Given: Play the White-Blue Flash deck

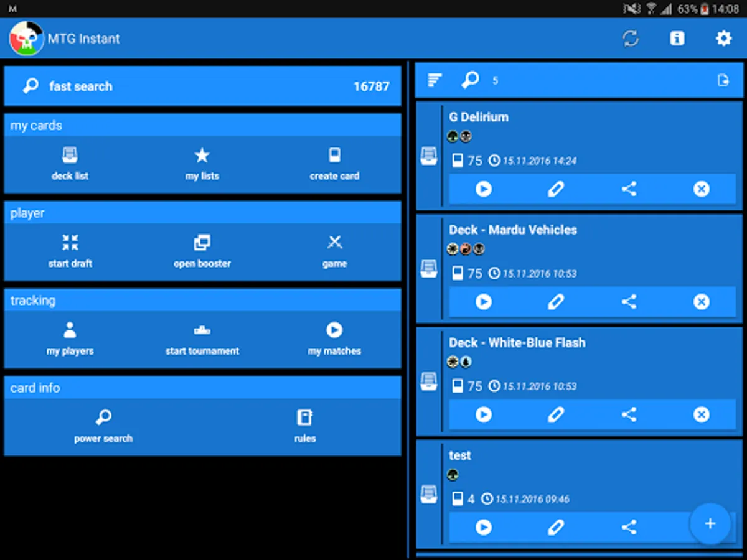Looking at the screenshot, I should 484,414.
